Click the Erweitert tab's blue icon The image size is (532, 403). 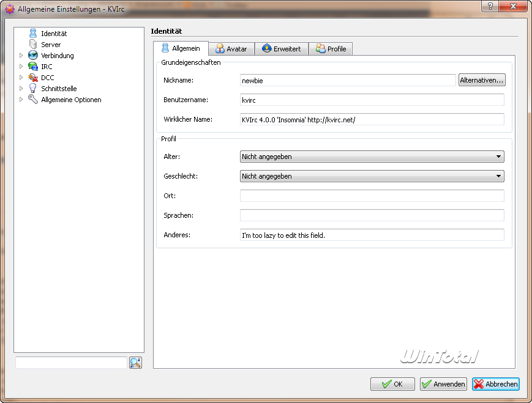point(267,48)
